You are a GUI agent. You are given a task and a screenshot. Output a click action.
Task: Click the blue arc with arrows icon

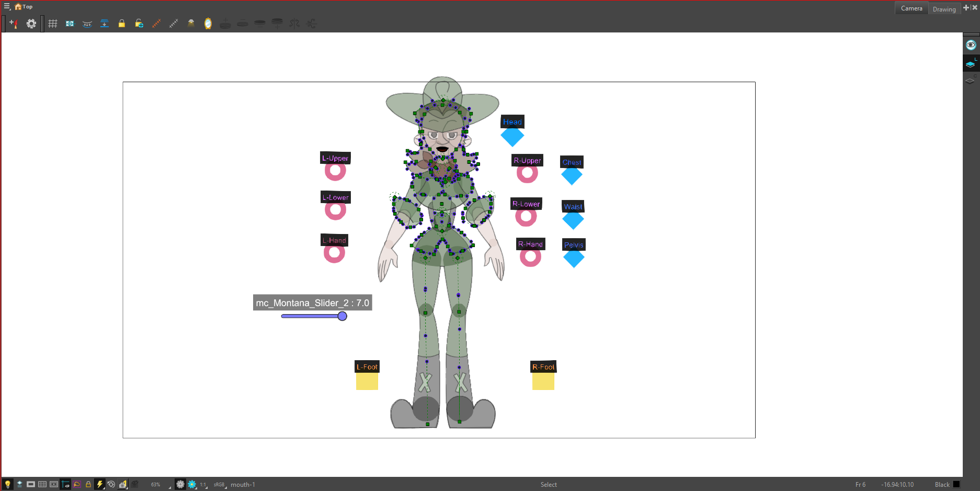(87, 24)
